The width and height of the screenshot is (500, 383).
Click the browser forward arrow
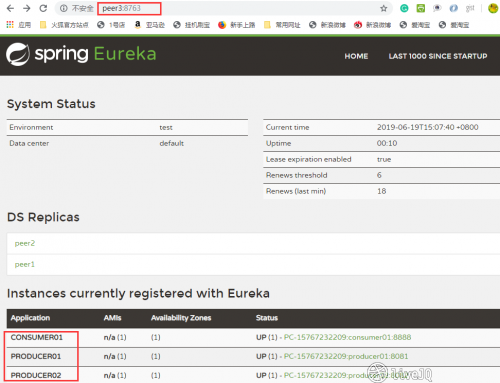(27, 8)
